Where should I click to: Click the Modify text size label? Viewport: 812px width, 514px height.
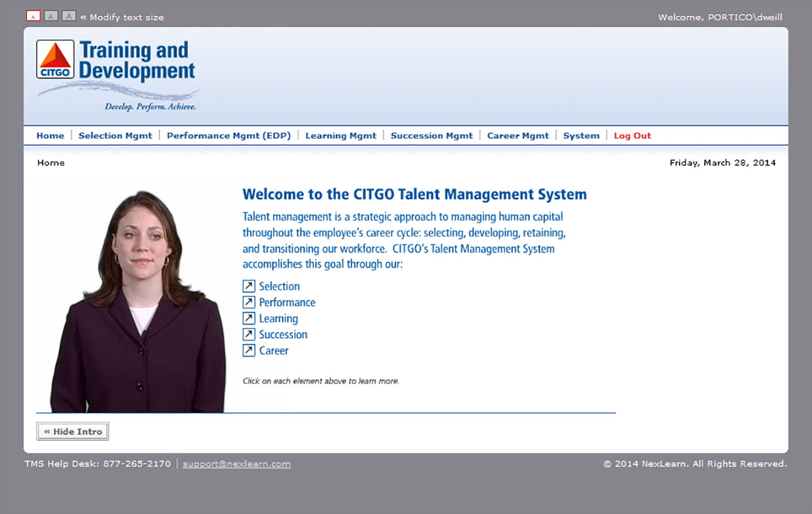coord(127,17)
